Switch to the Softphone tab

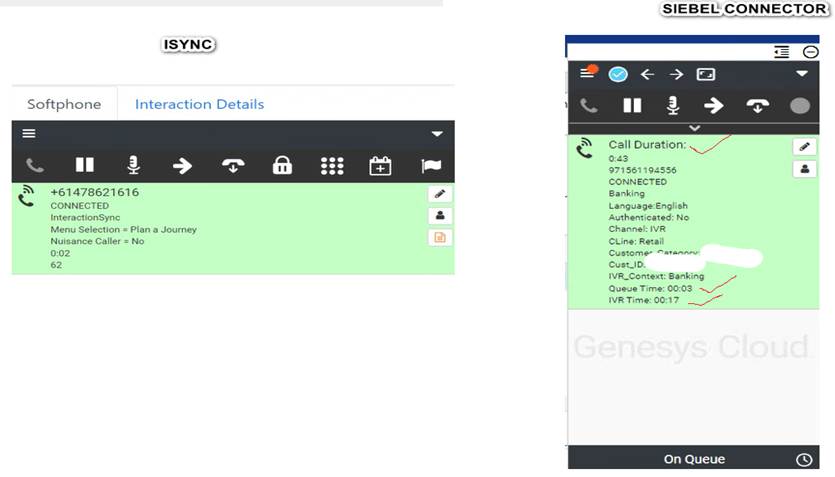64,104
